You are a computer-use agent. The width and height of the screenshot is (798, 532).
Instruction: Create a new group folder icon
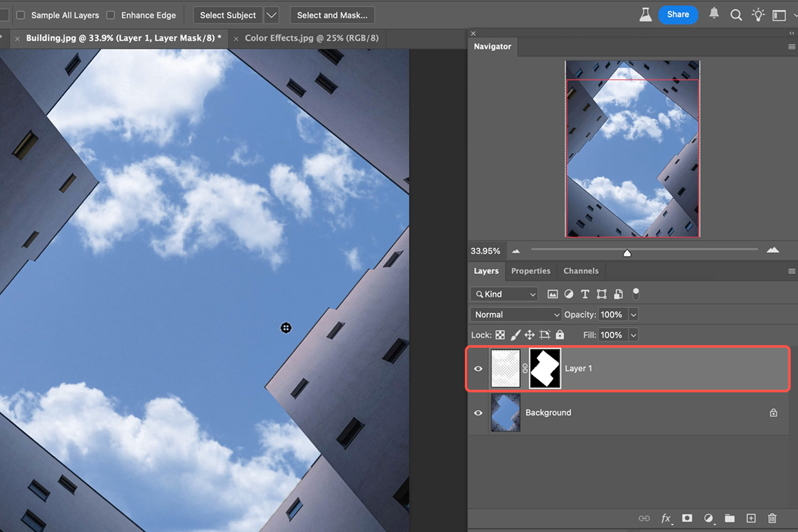coord(730,518)
